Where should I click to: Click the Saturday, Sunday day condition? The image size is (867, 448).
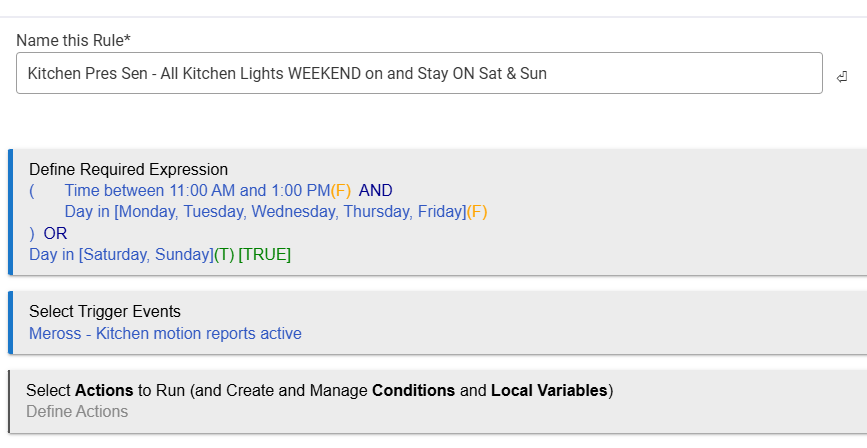click(121, 254)
